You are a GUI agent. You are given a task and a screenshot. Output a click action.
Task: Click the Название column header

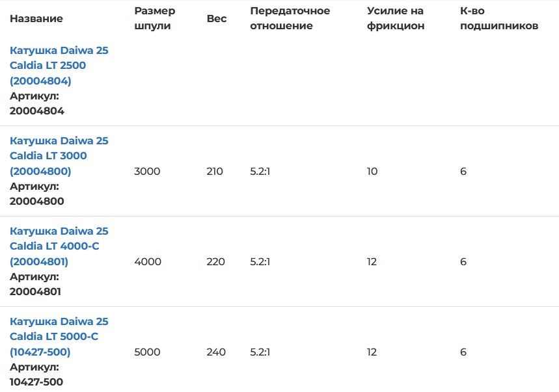pos(36,18)
